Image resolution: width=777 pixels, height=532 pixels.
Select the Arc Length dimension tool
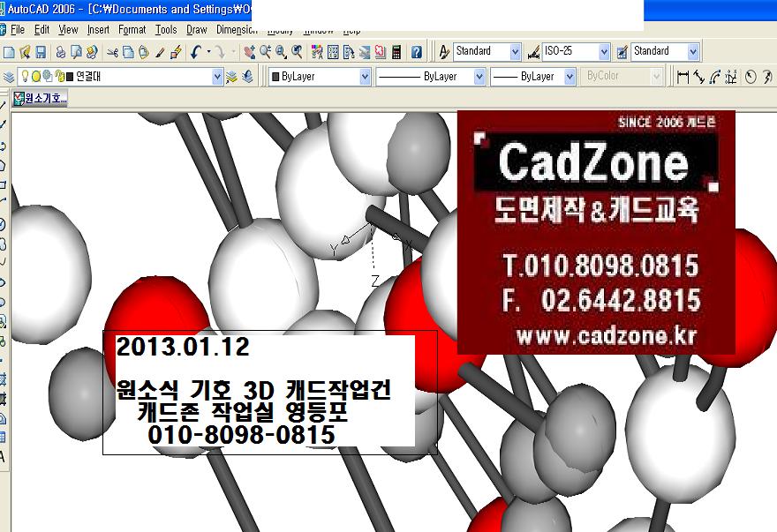pos(714,77)
